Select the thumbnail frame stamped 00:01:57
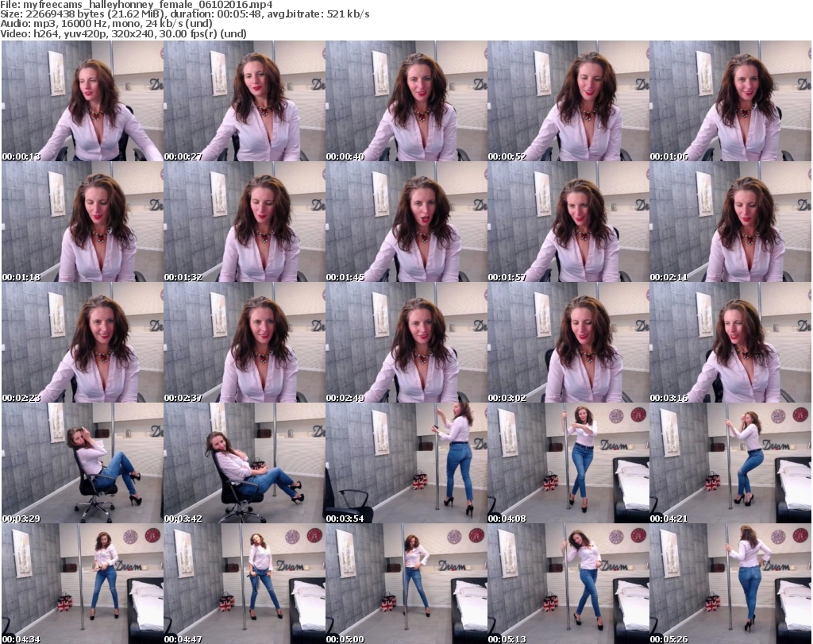Screen dimensions: 813x644 pos(568,222)
